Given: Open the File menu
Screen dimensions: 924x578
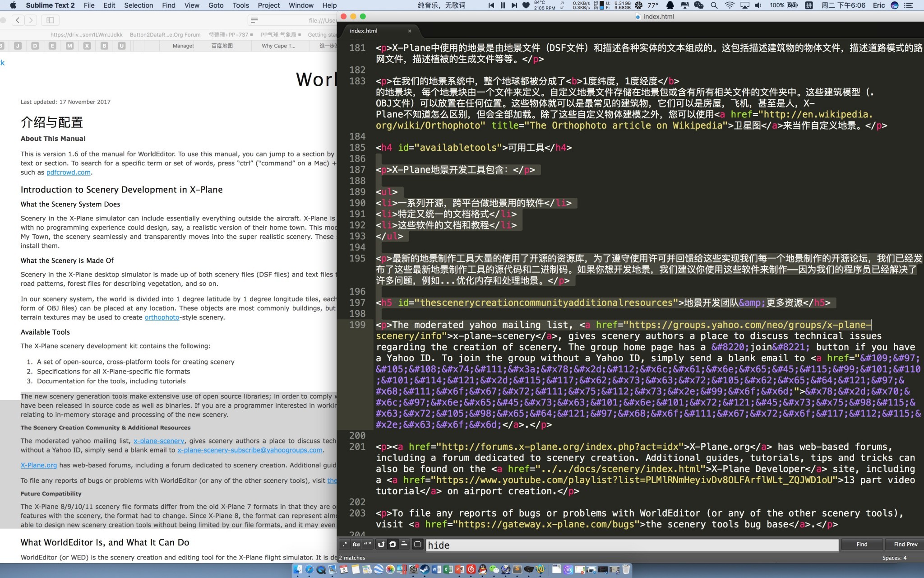Looking at the screenshot, I should 89,5.
